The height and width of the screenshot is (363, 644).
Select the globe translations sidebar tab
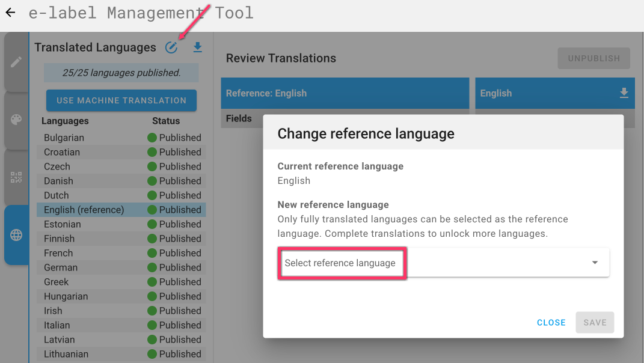(x=16, y=235)
